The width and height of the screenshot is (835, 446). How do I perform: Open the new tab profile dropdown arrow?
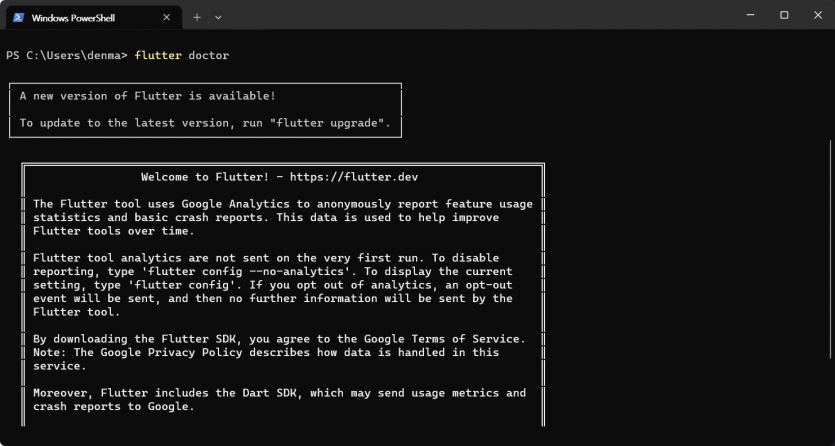pyautogui.click(x=218, y=17)
